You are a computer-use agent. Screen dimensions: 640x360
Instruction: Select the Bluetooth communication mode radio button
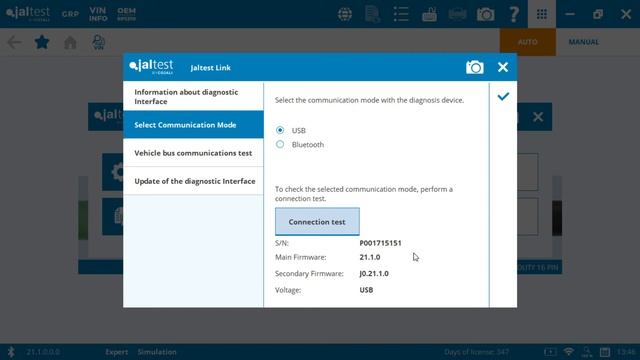[x=280, y=144]
